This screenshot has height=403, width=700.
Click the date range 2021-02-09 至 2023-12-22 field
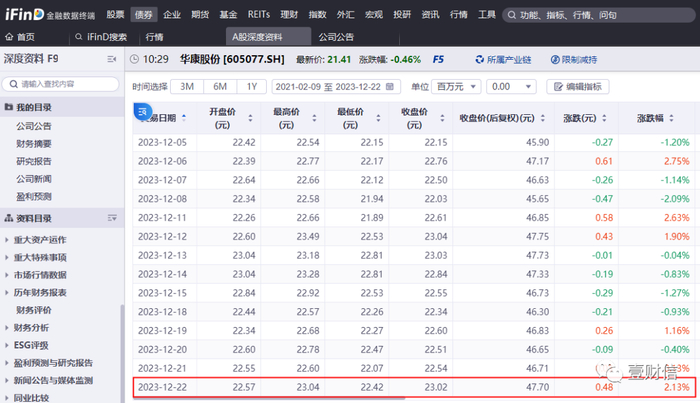click(336, 87)
